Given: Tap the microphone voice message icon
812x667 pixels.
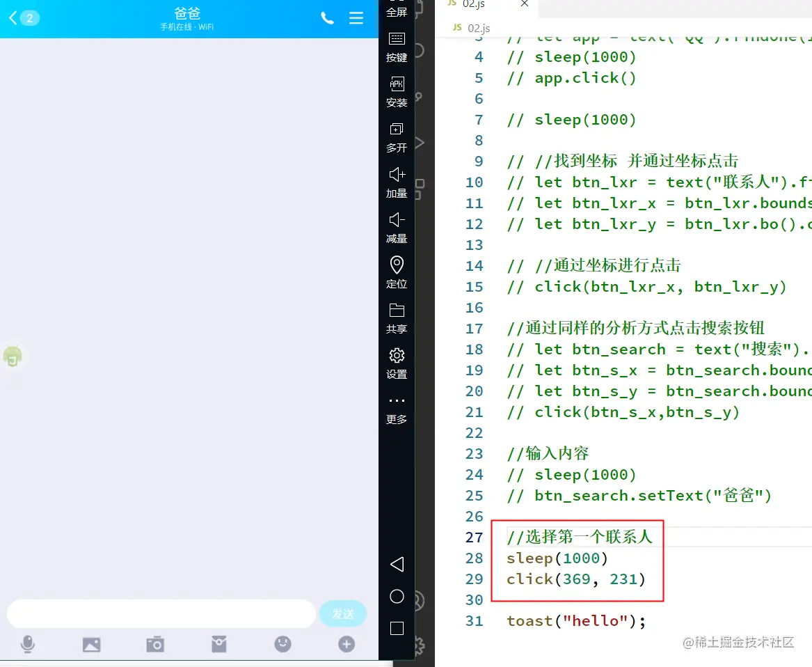Looking at the screenshot, I should [28, 644].
